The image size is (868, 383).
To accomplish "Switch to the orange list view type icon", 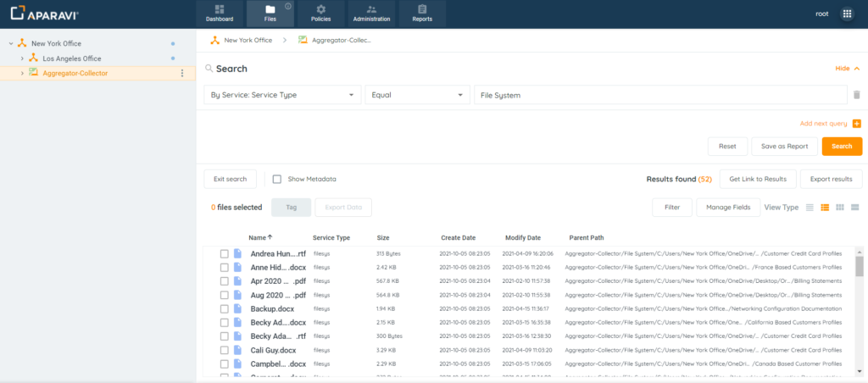I will (824, 208).
